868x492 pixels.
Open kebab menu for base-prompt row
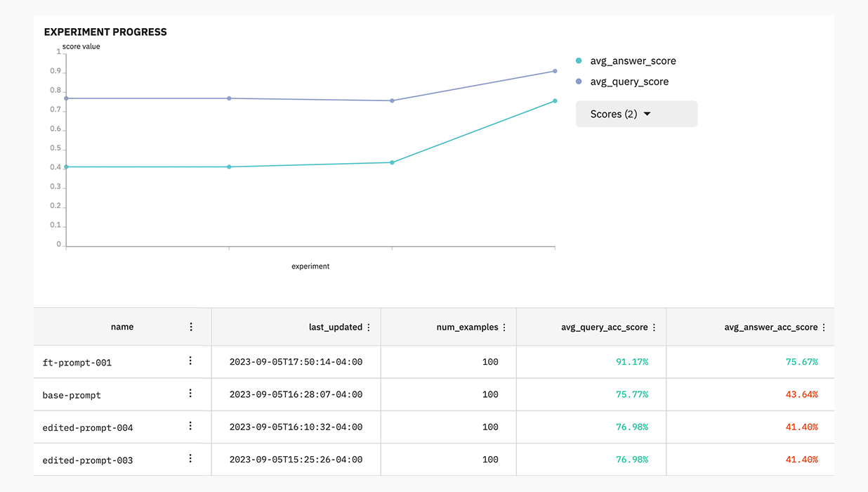point(190,394)
